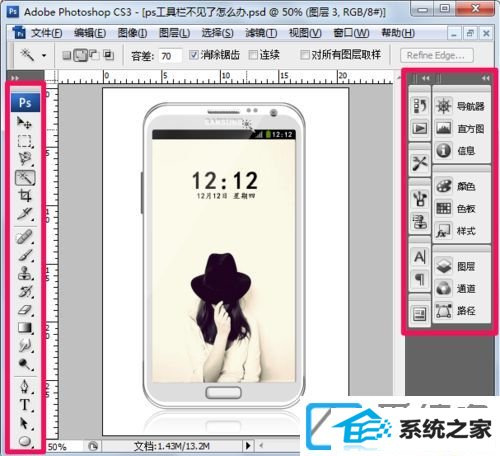
Task: Choose Intersect with selection mode button
Action: 109,55
